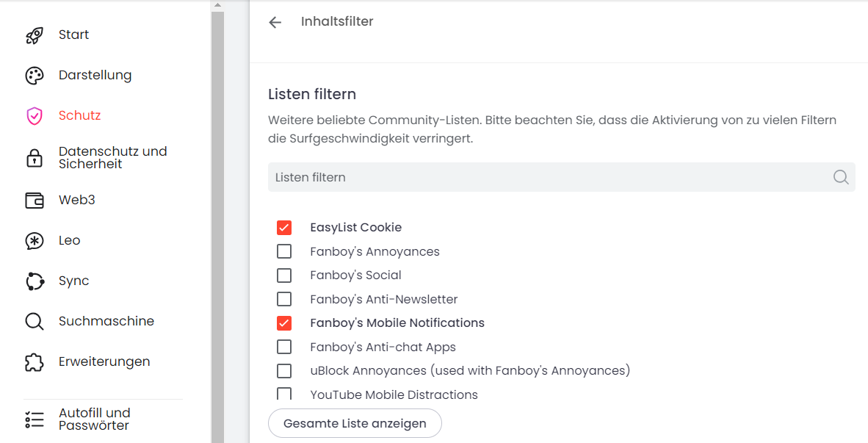Click the shield icon beside Schutz

(x=35, y=116)
